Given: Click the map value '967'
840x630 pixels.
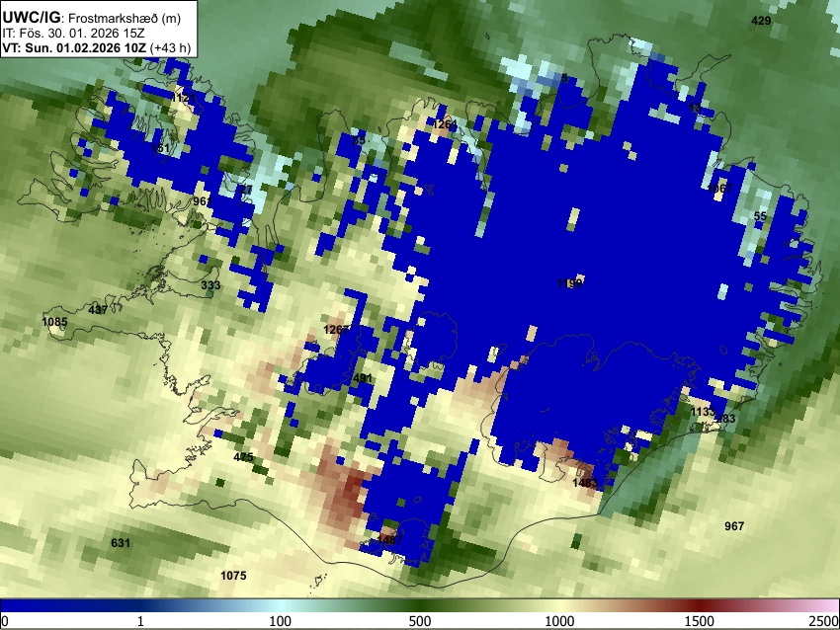Looking at the screenshot, I should coord(734,526).
